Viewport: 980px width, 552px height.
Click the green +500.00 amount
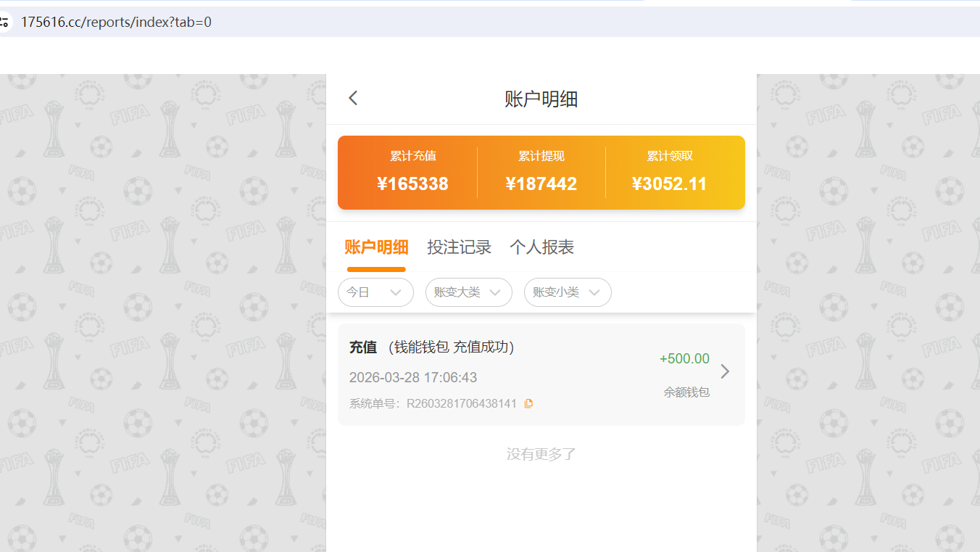(684, 358)
